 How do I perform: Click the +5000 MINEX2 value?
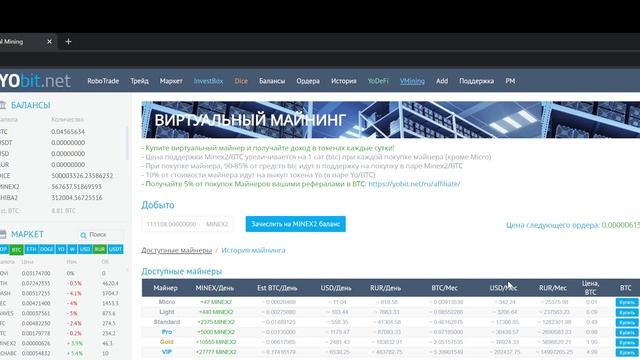coord(216,332)
